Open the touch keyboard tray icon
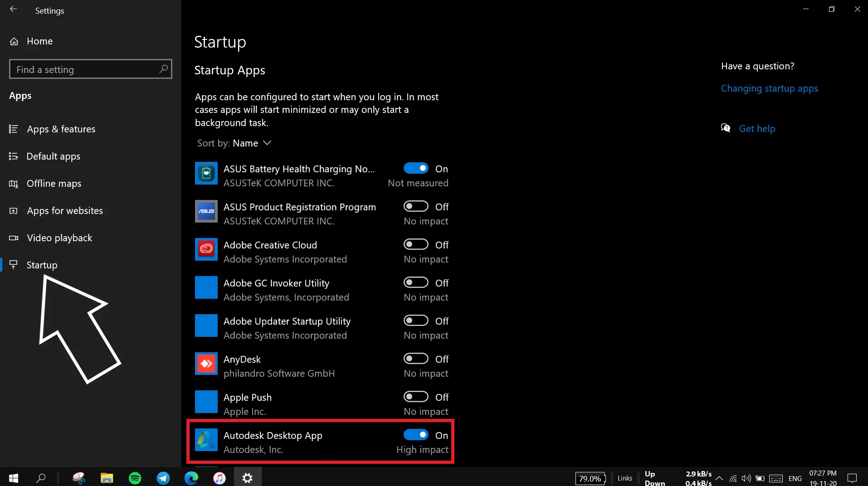This screenshot has height=486, width=868. pos(776,478)
